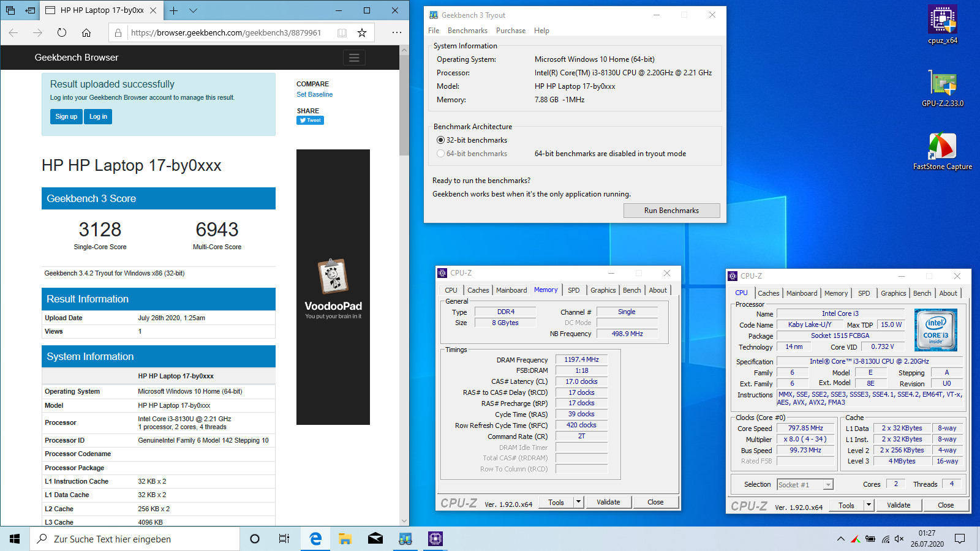This screenshot has width=980, height=551.
Task: Open About tab in right CPU-Z window
Action: pyautogui.click(x=948, y=293)
